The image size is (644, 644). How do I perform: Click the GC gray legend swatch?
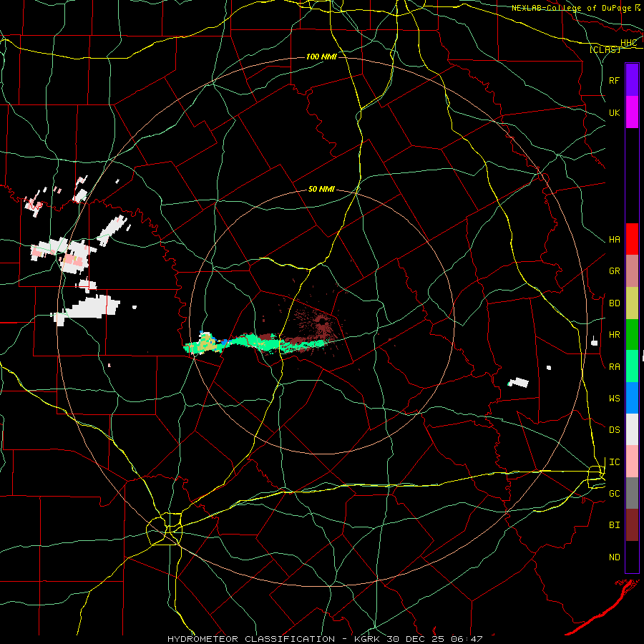632,493
